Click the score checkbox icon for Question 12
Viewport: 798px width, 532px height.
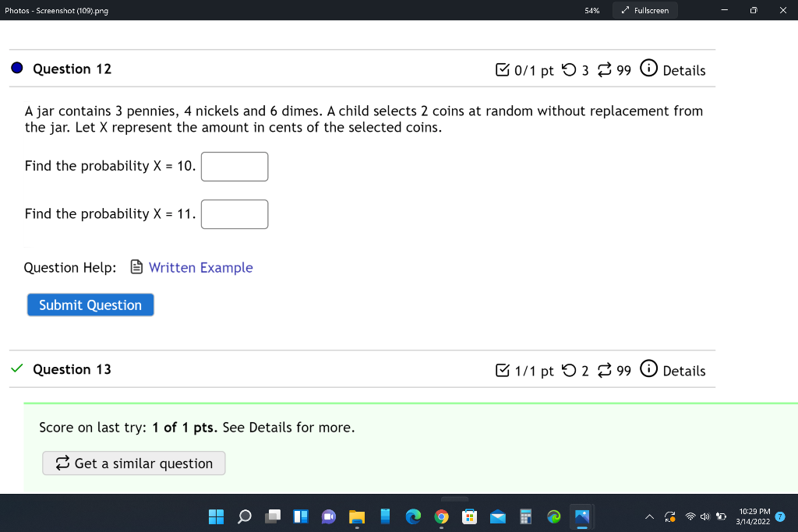pos(503,70)
